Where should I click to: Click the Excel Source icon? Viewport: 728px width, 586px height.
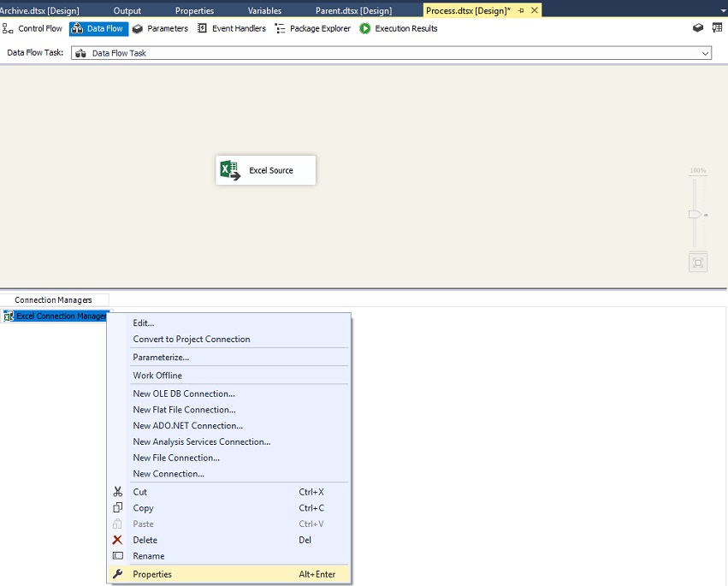point(230,170)
